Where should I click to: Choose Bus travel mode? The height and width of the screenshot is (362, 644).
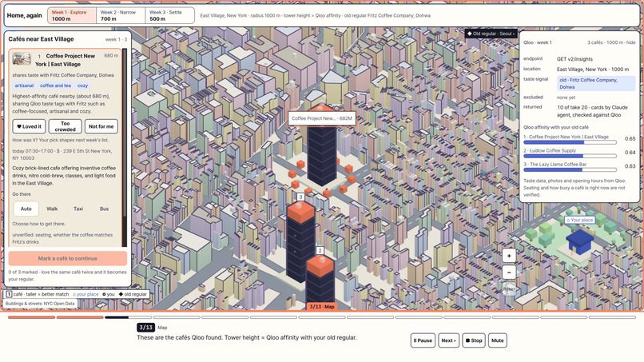coord(105,209)
